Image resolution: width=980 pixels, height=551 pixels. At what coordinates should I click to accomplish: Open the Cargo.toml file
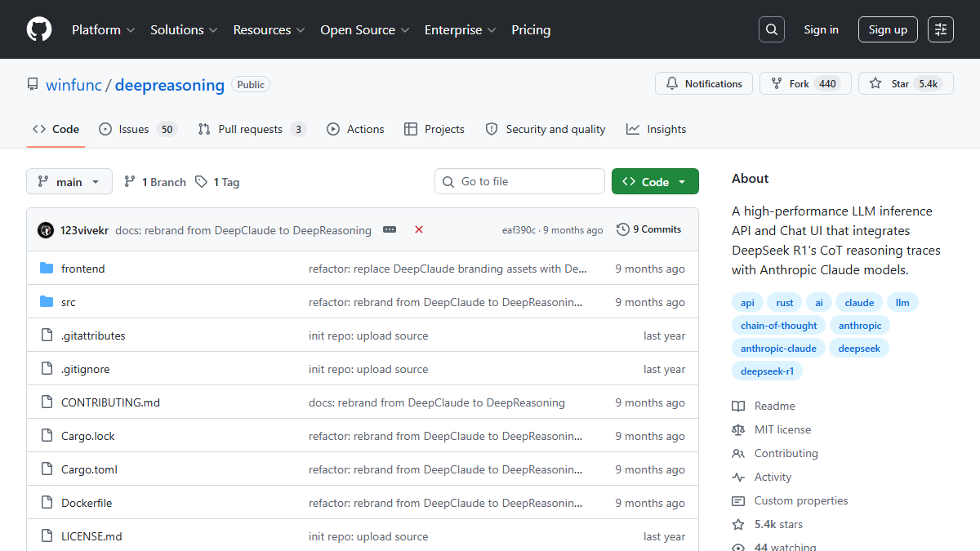pyautogui.click(x=89, y=469)
